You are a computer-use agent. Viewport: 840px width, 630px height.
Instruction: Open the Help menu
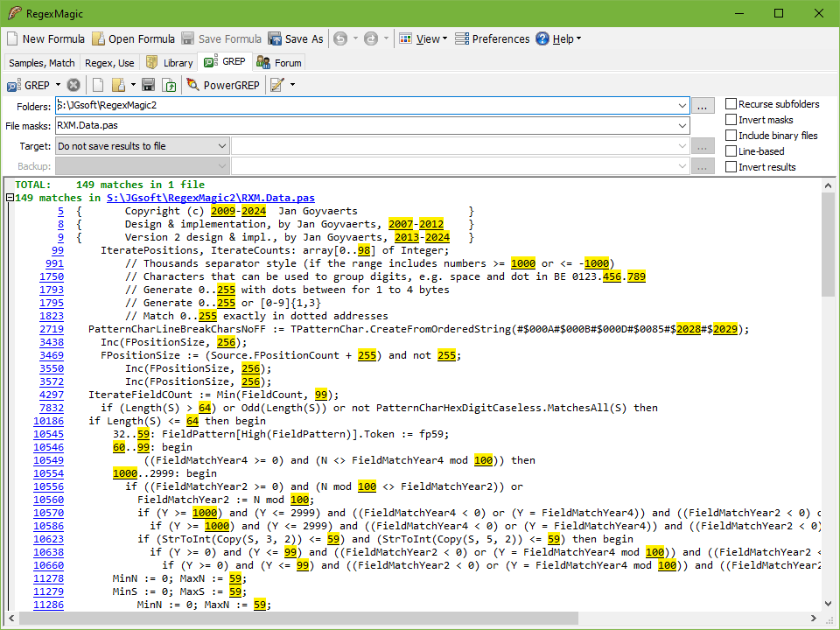tap(558, 39)
